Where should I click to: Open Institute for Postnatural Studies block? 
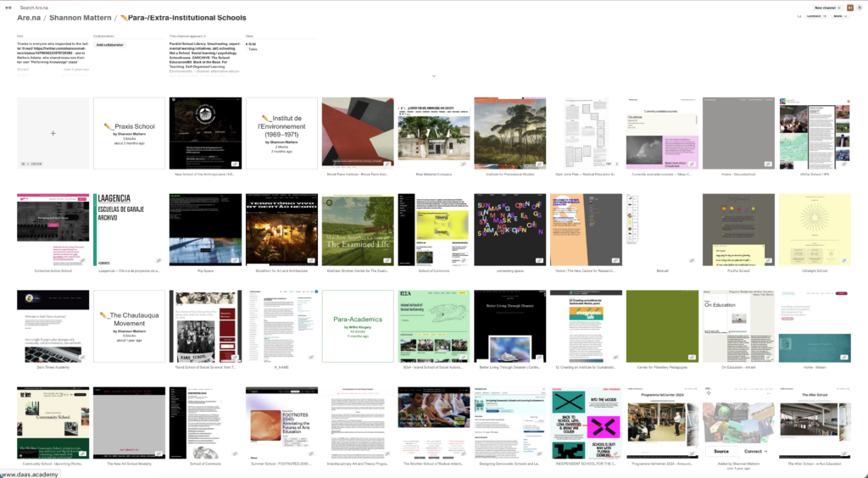tap(509, 133)
